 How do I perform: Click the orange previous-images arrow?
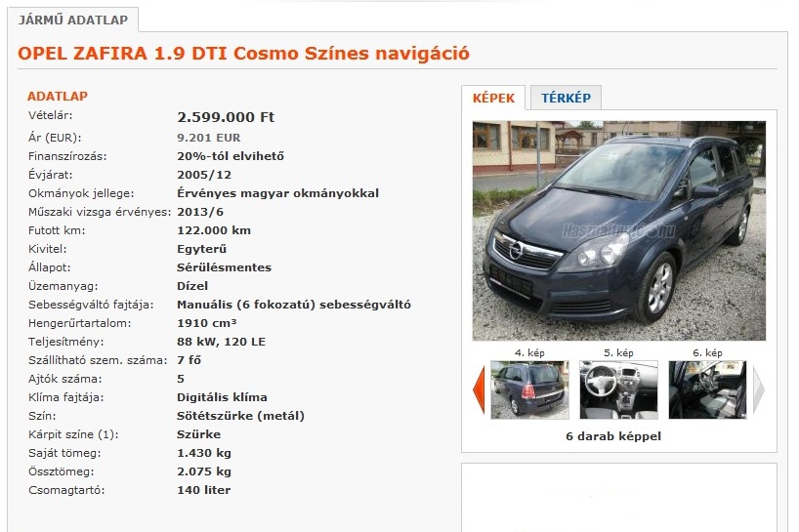pyautogui.click(x=479, y=389)
